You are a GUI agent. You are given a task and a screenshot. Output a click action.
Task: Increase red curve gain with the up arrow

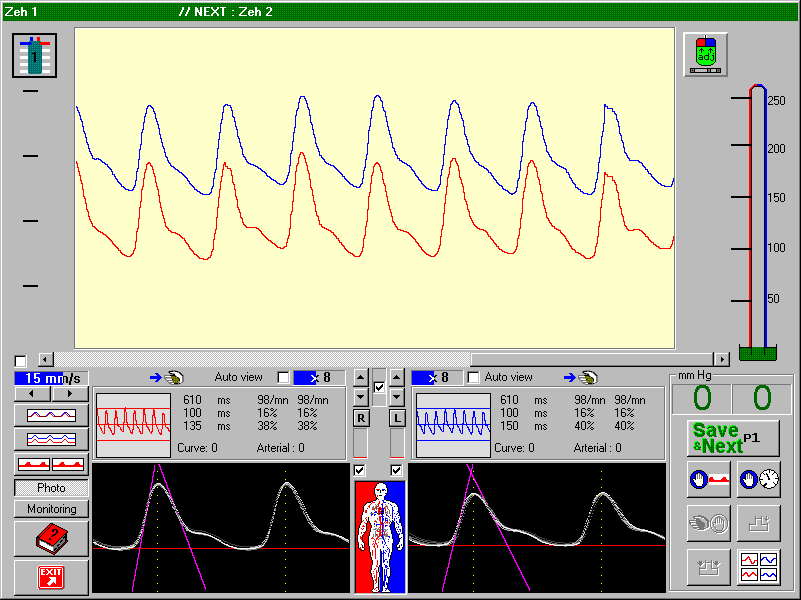[361, 378]
